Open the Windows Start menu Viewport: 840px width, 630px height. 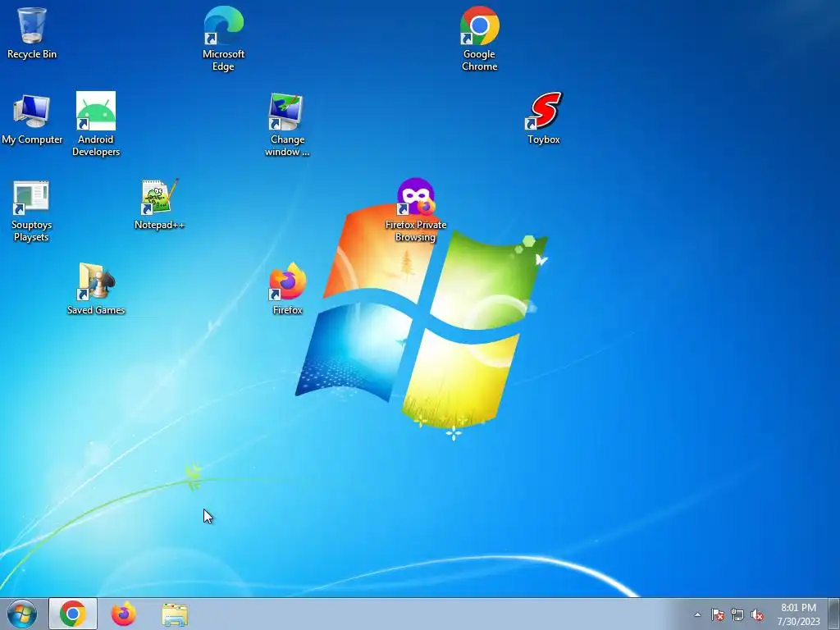[22, 614]
